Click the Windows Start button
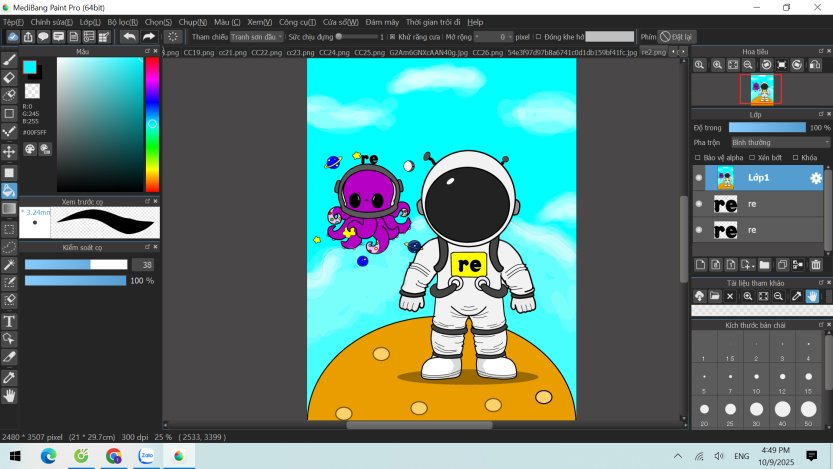The height and width of the screenshot is (469, 833). click(15, 456)
